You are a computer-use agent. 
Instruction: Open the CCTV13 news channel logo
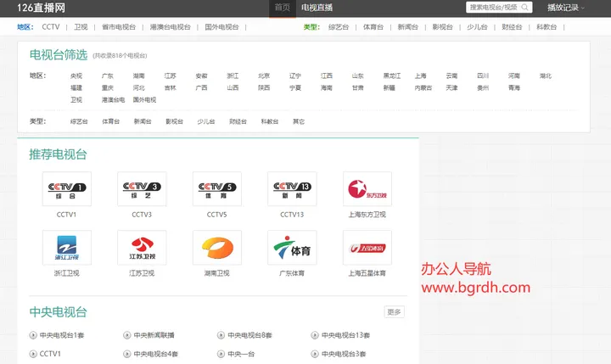(x=292, y=189)
